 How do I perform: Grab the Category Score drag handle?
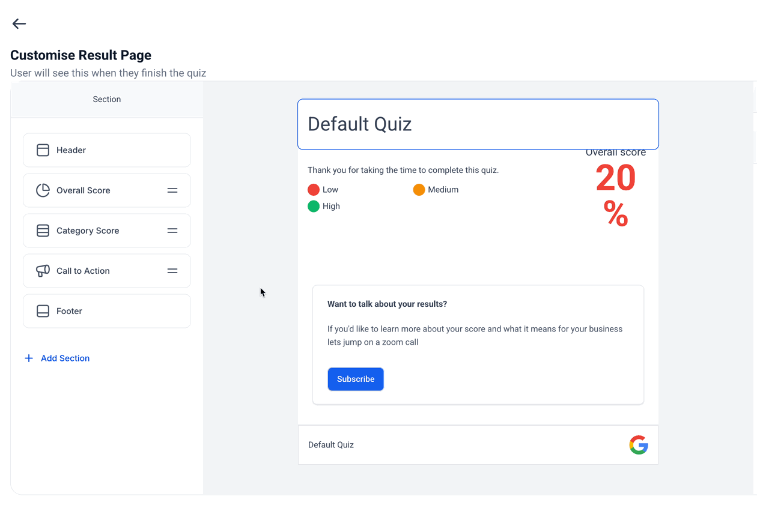pyautogui.click(x=172, y=231)
